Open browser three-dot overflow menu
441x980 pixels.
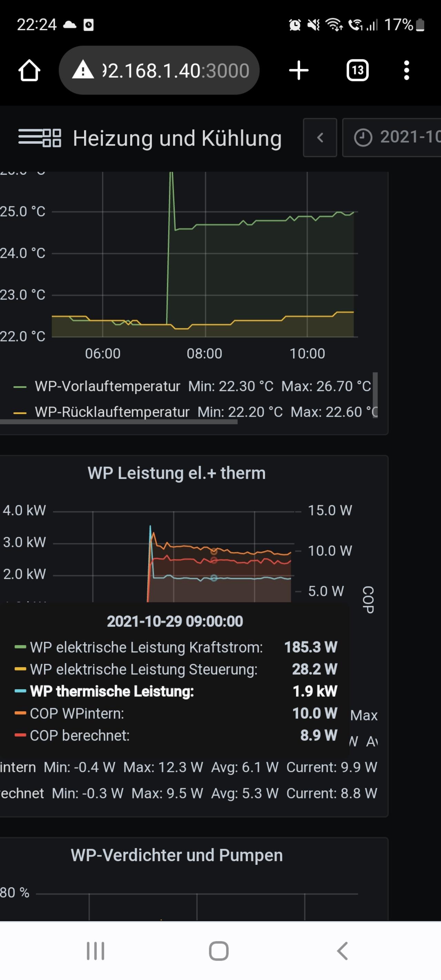(x=406, y=70)
